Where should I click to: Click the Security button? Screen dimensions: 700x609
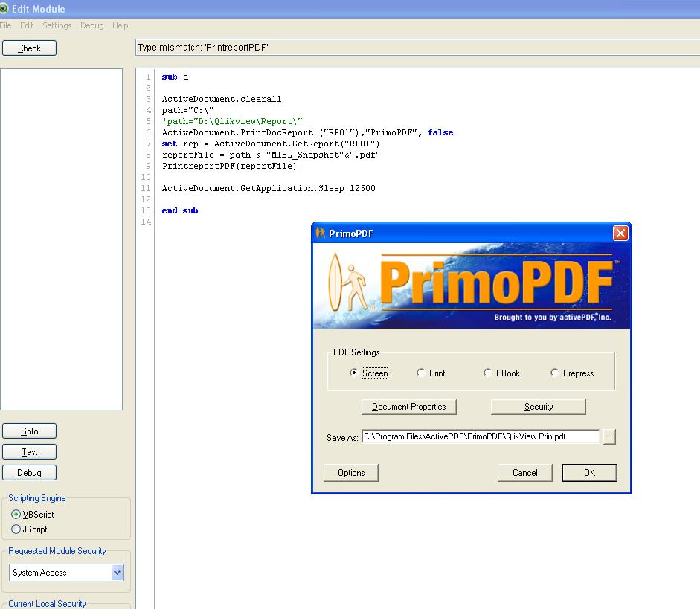point(538,407)
